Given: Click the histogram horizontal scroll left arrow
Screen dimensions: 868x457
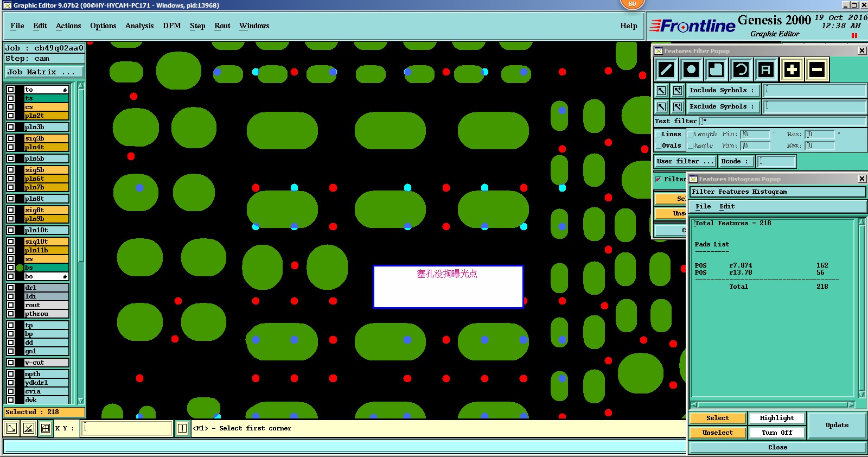Looking at the screenshot, I should point(694,405).
